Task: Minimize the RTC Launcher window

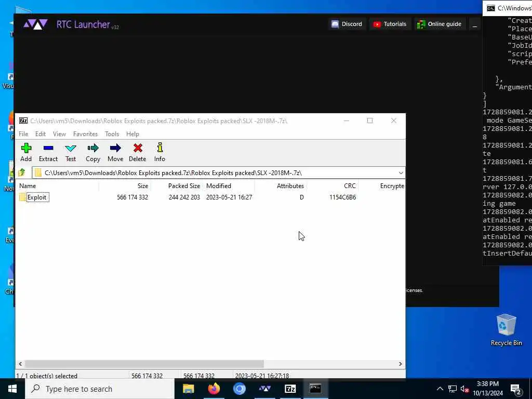Action: tap(475, 25)
